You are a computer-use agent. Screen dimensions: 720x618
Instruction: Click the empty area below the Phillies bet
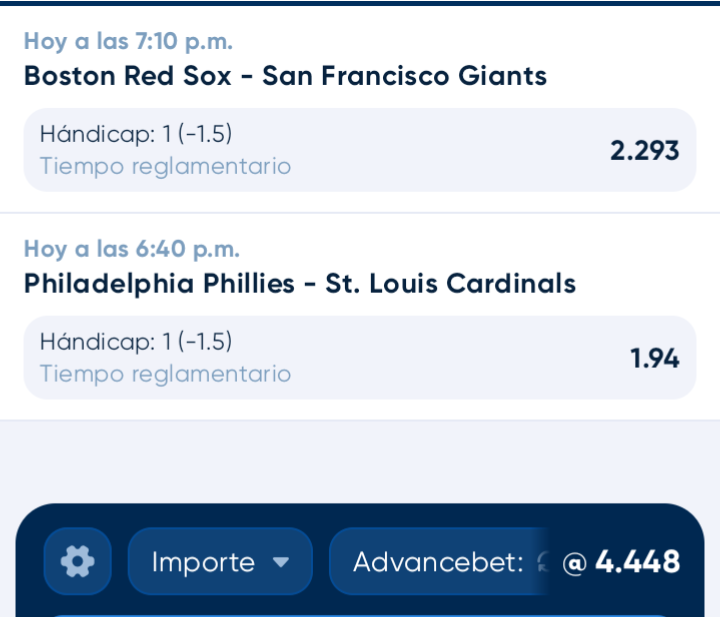(x=360, y=461)
